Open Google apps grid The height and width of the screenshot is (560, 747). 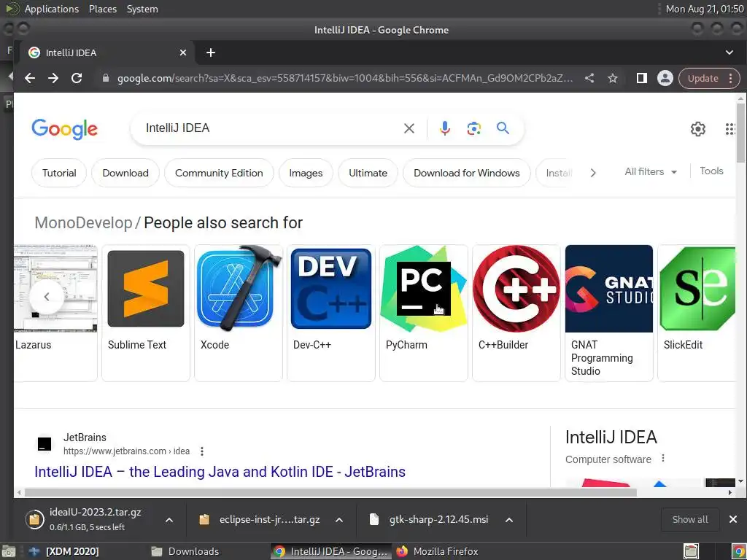pyautogui.click(x=729, y=128)
